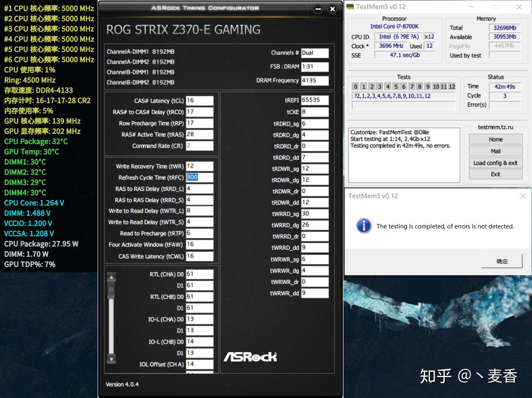Click the IO-L (CHA) D0 field
532x398 pixels.
[x=200, y=319]
